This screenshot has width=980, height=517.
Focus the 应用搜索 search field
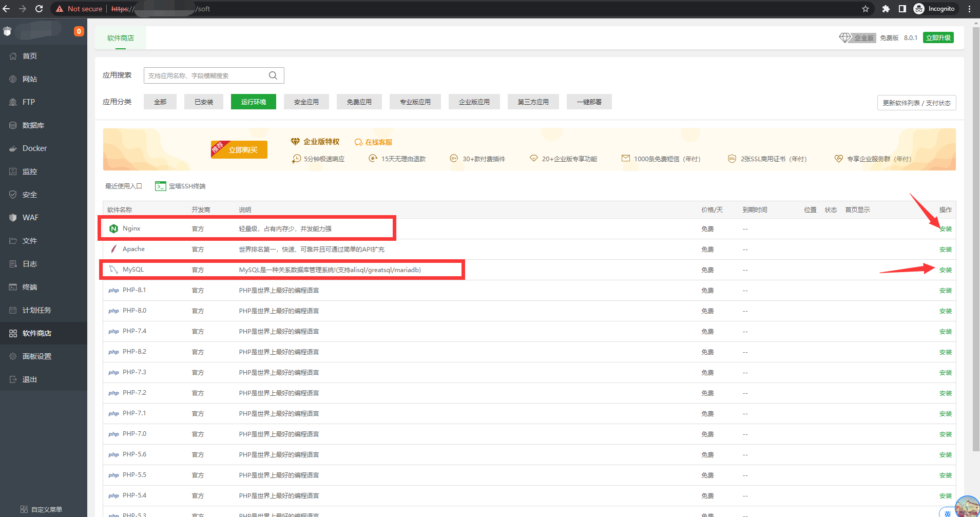tap(214, 75)
